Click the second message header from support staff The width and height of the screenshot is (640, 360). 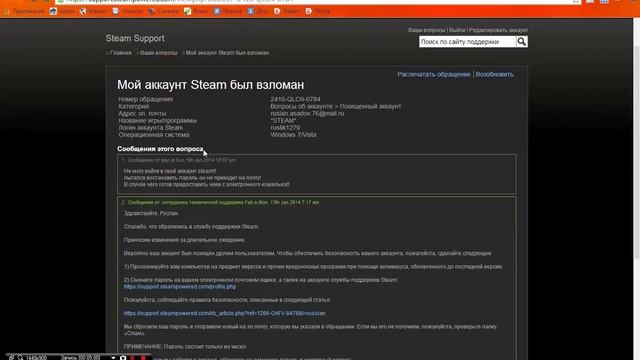click(223, 202)
